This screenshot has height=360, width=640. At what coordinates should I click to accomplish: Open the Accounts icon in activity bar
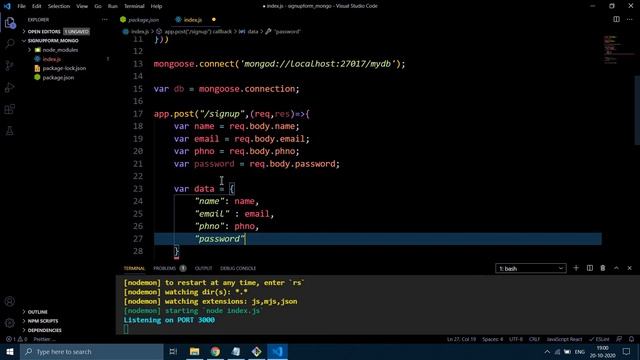pos(10,302)
